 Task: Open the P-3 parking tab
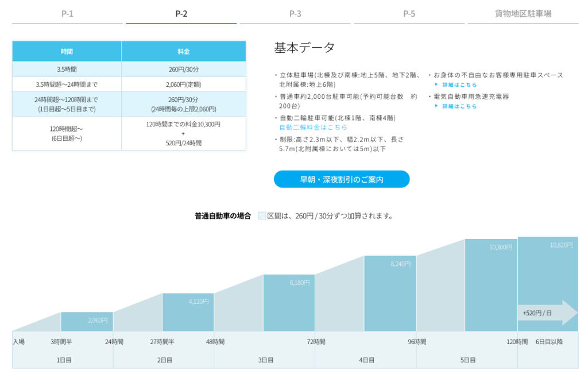click(x=295, y=14)
